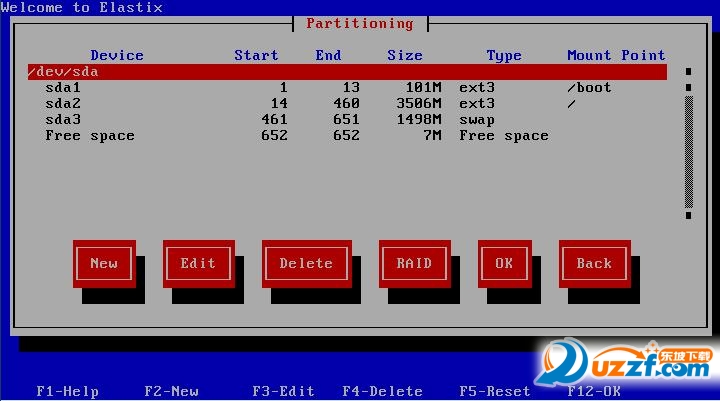Click the Start column header
Screen dimensions: 720x401
(256, 56)
